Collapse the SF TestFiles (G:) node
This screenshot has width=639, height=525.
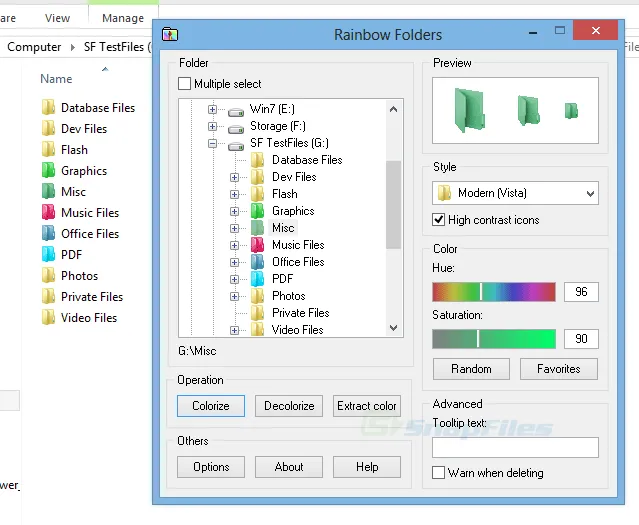coord(212,143)
